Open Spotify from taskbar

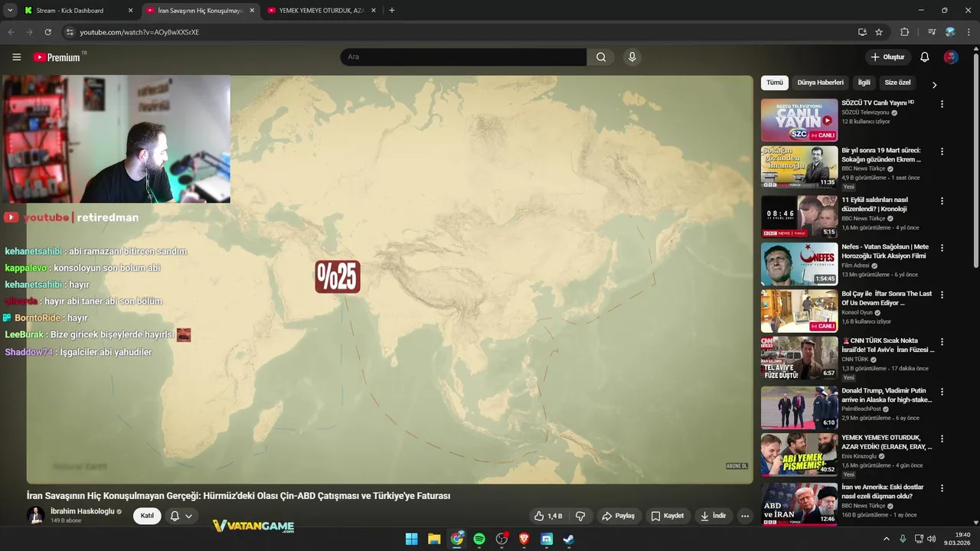479,539
